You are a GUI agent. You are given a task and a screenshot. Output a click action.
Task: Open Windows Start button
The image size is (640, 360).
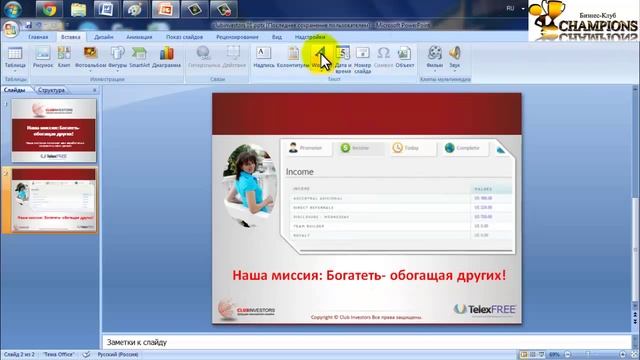[x=11, y=8]
